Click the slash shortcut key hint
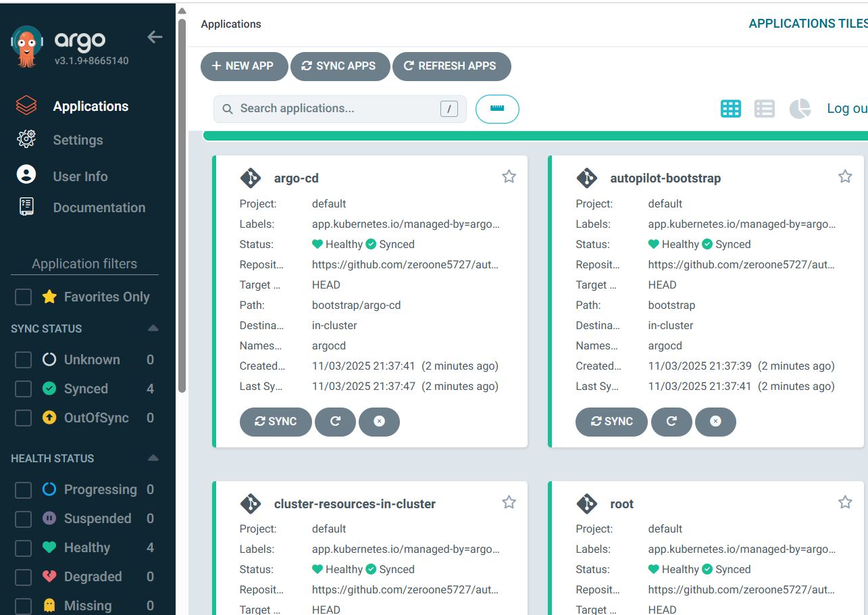This screenshot has height=615, width=868. pos(449,109)
